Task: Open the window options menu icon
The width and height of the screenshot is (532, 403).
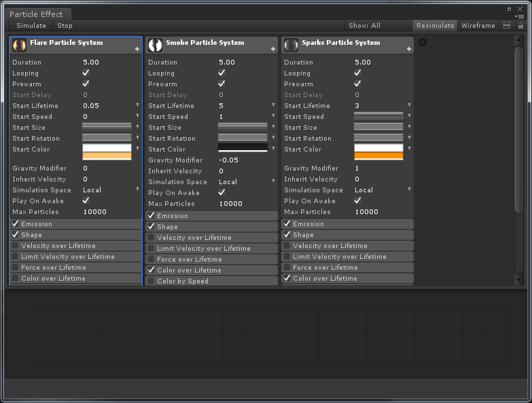Action: click(519, 16)
